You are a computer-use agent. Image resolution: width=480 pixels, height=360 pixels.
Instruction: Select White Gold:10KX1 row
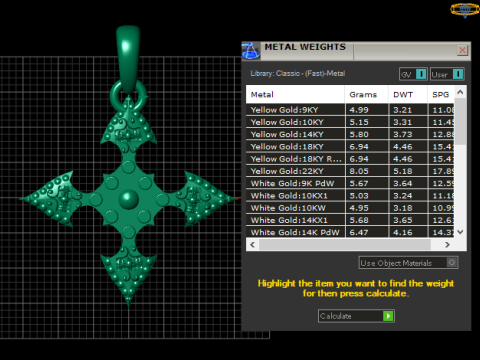point(350,195)
